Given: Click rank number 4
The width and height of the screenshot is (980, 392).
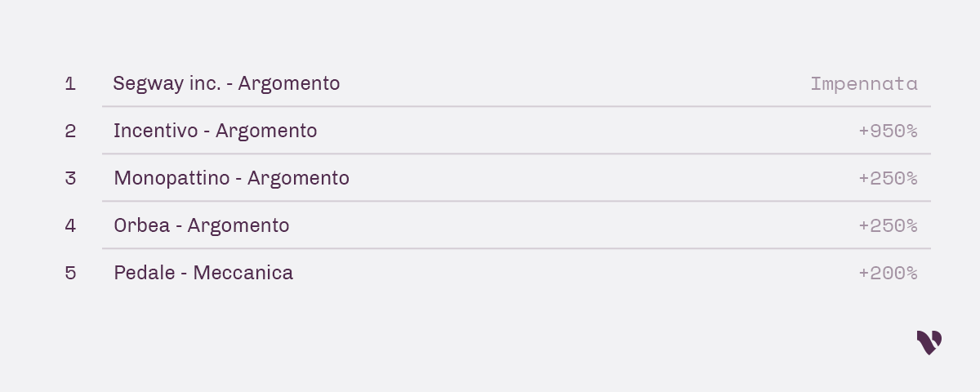Looking at the screenshot, I should [x=70, y=225].
